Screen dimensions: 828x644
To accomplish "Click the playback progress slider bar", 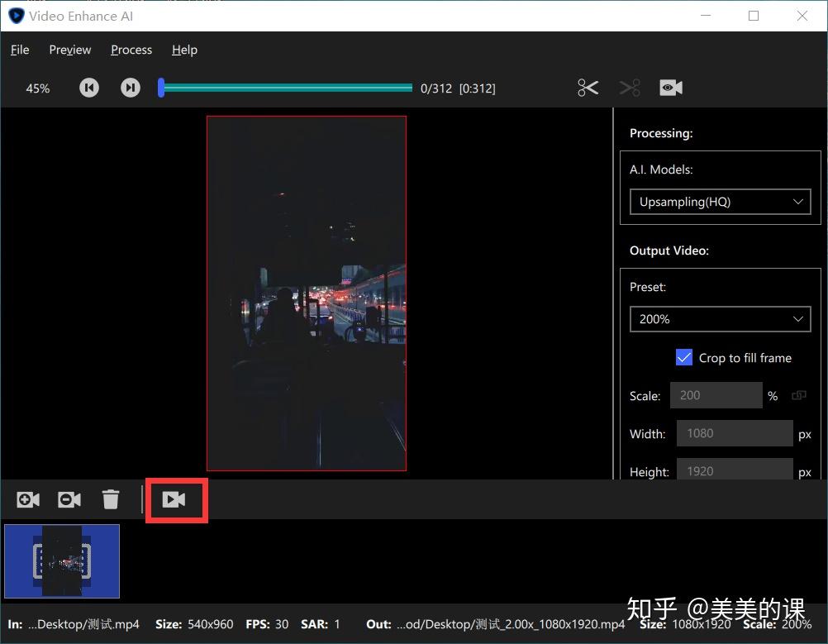I will [x=285, y=87].
